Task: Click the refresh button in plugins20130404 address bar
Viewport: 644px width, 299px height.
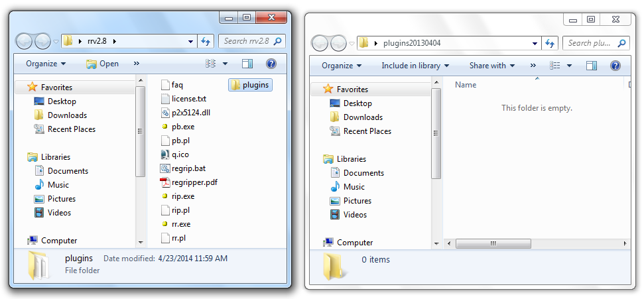Action: click(x=550, y=43)
